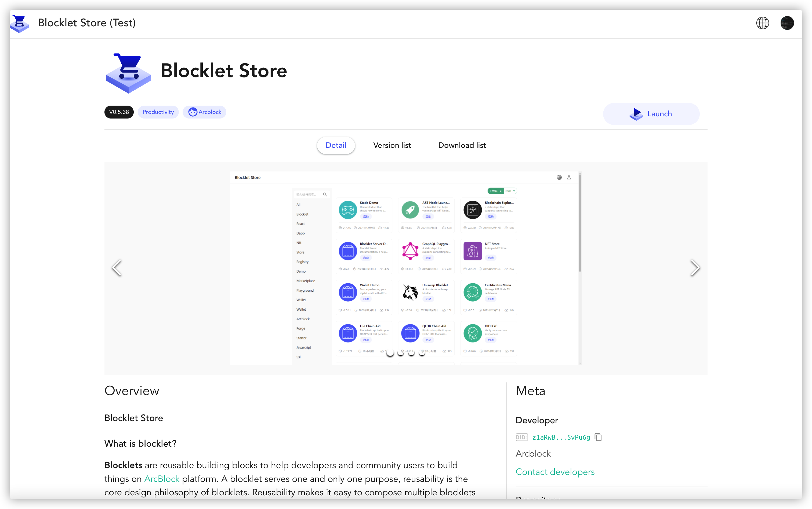Screen dimensions: 812x509
Task: Click the Blocklet Store cart logo in header
Action: click(19, 23)
